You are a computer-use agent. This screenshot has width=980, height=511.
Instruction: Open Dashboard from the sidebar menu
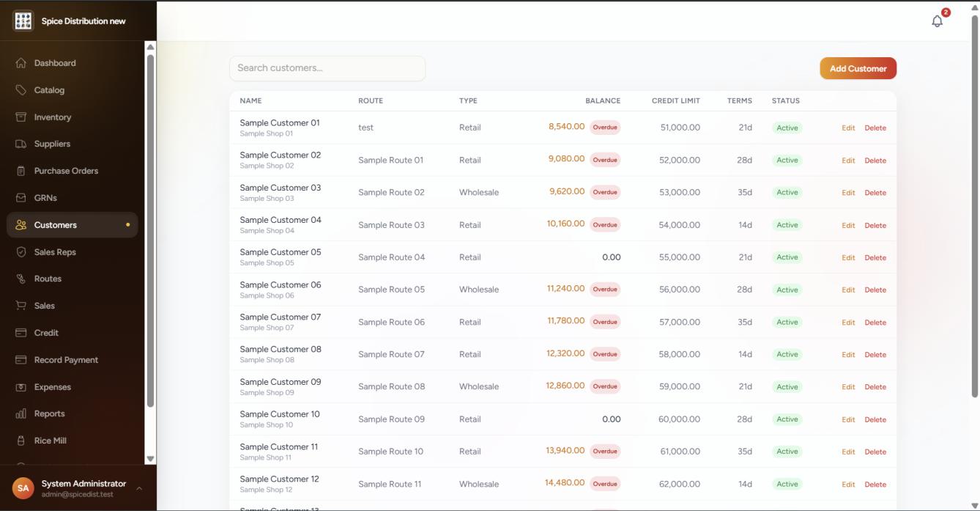click(72, 63)
